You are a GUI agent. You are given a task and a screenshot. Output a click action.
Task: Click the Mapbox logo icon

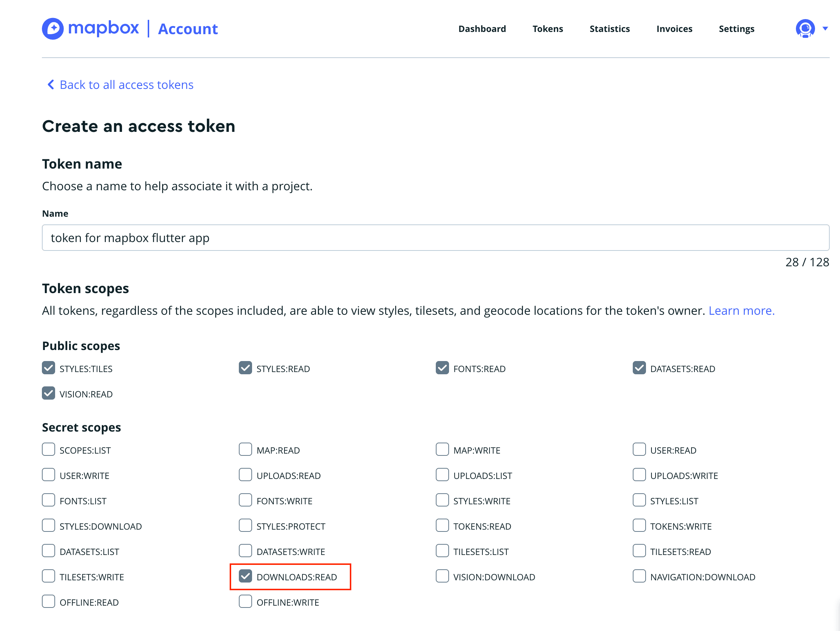tap(53, 29)
